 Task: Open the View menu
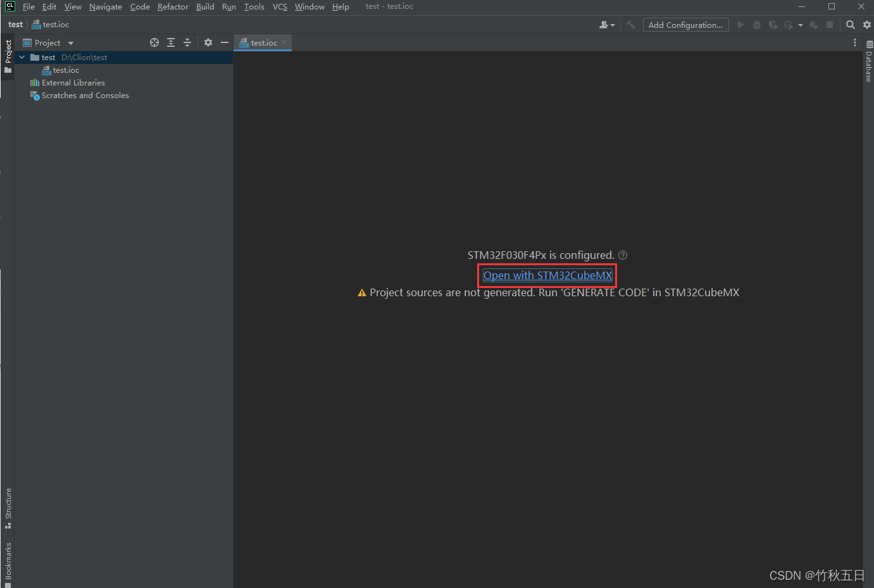pyautogui.click(x=73, y=6)
